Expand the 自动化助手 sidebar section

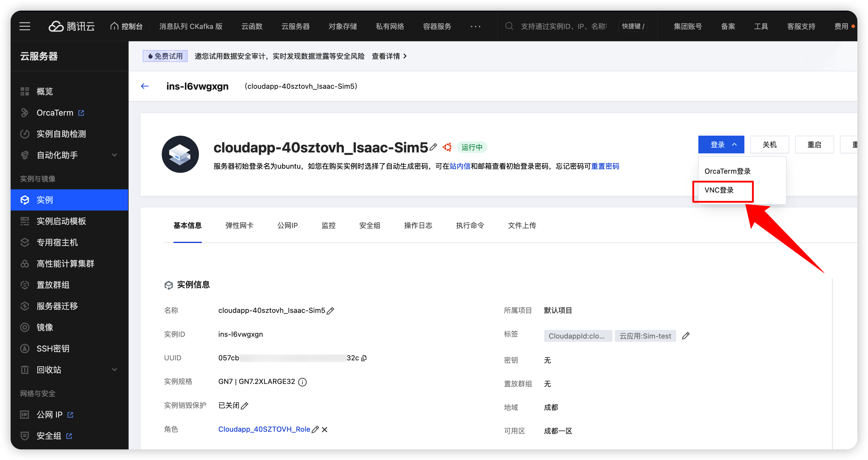tap(114, 155)
